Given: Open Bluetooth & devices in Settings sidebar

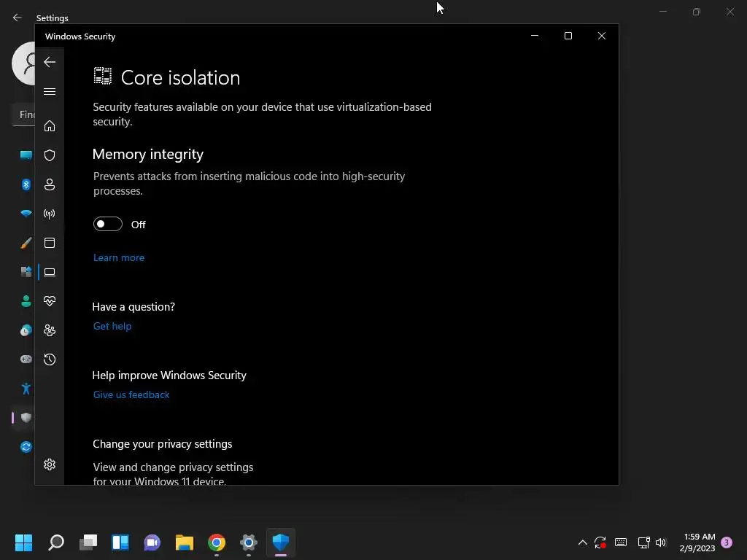Looking at the screenshot, I should [26, 184].
